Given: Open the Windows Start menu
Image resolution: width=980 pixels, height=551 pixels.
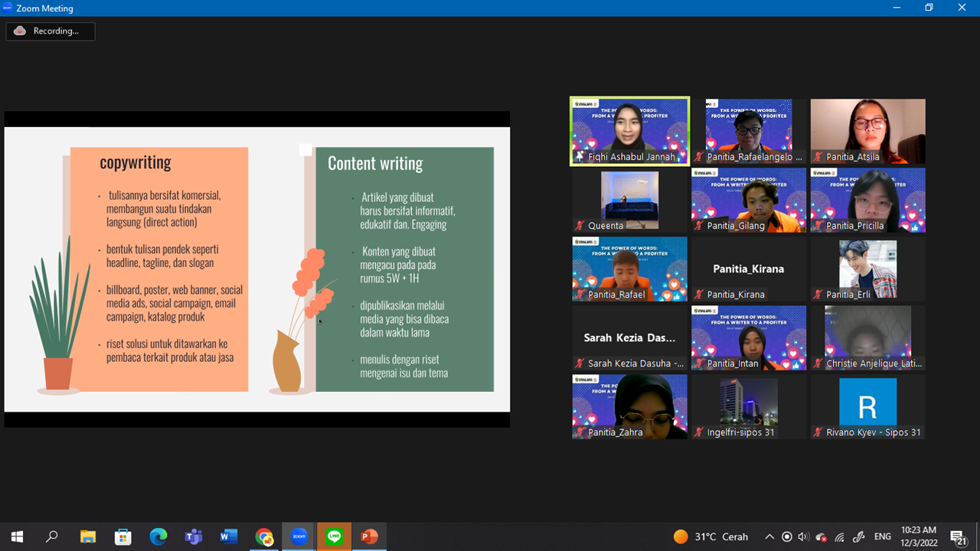Looking at the screenshot, I should click(17, 536).
